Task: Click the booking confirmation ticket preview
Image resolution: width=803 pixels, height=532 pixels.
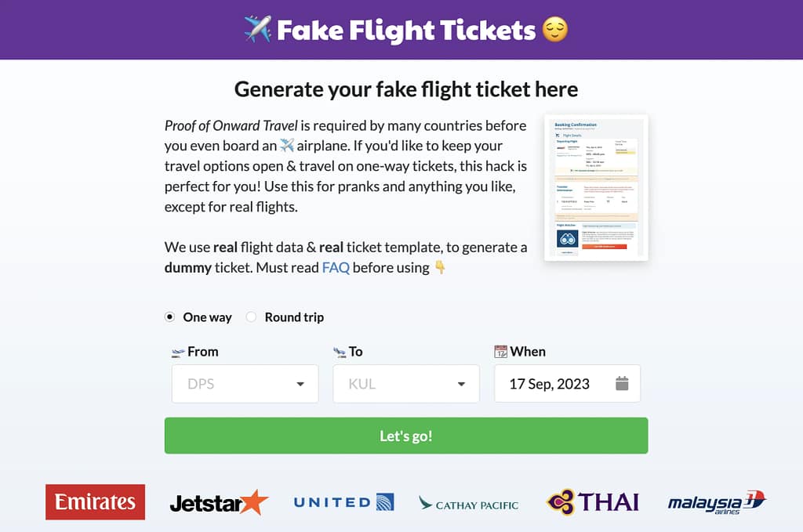Action: (595, 187)
